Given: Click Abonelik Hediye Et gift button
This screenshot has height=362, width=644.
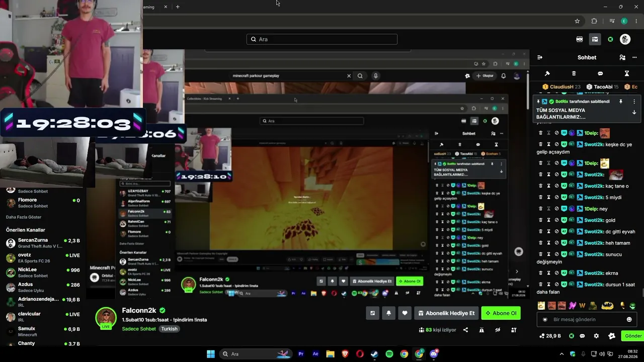Looking at the screenshot, I should click(x=446, y=313).
